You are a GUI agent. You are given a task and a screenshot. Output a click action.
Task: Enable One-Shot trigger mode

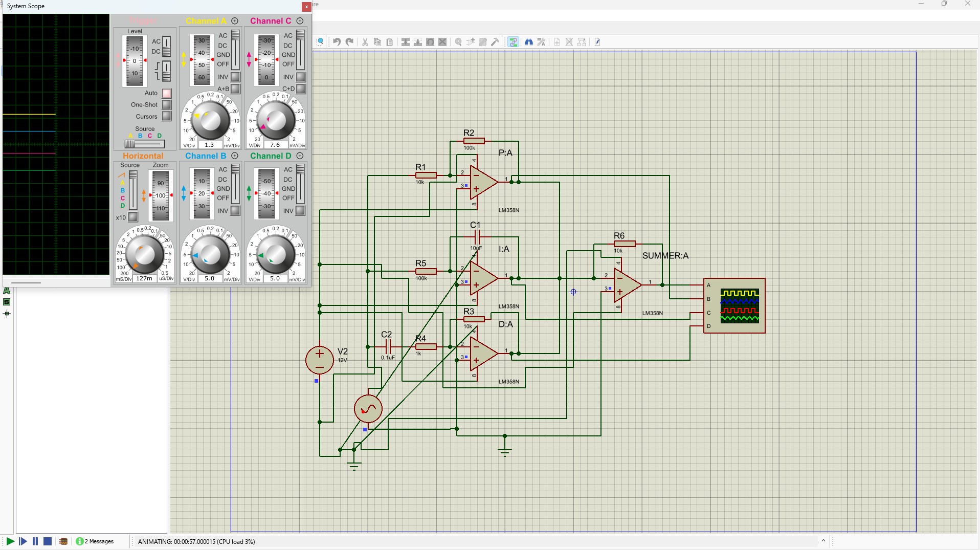(x=167, y=105)
